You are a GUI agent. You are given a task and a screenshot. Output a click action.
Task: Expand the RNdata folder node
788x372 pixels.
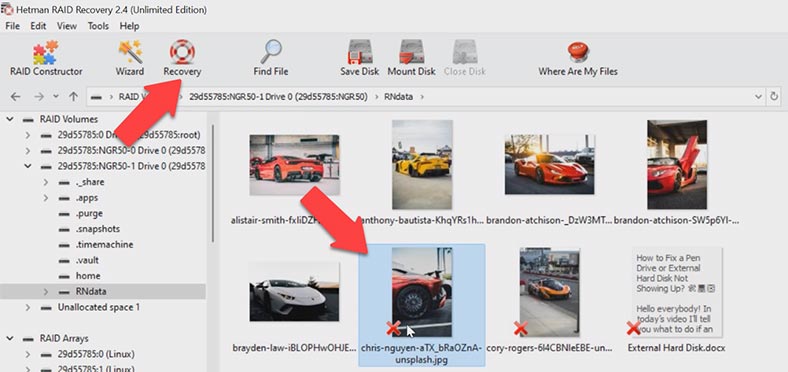pyautogui.click(x=46, y=292)
